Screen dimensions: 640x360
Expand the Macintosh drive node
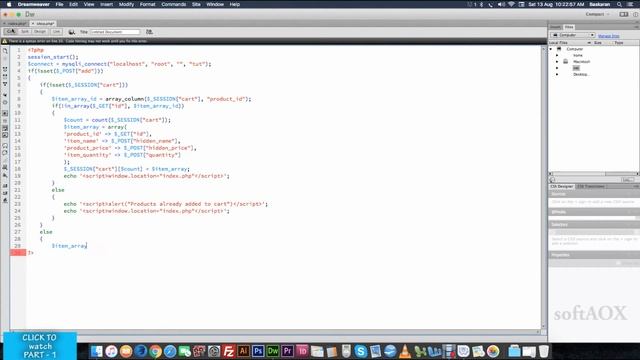coord(557,62)
